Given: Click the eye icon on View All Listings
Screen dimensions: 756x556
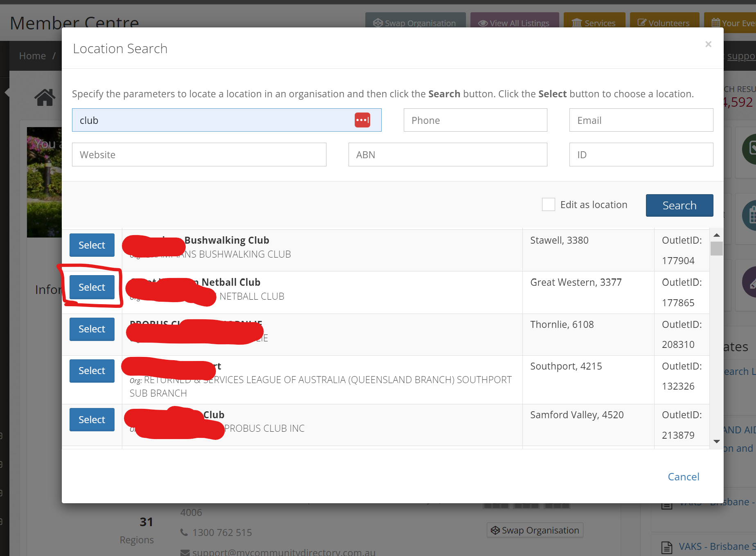Looking at the screenshot, I should coord(483,23).
